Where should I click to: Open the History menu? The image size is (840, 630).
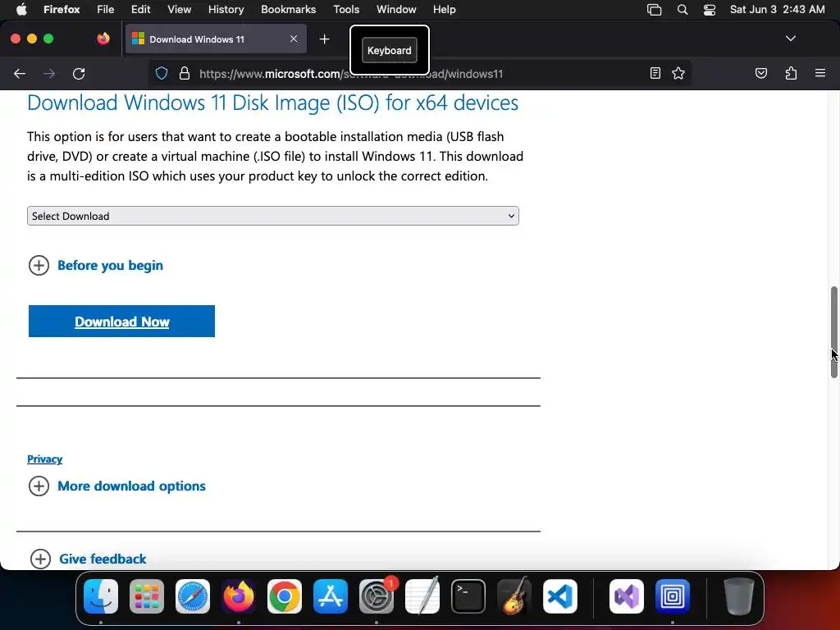click(226, 10)
